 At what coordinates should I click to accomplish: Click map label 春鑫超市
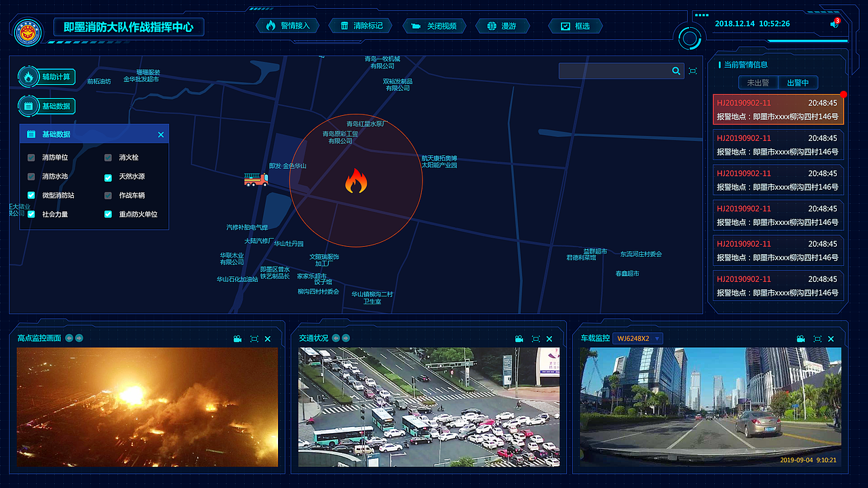click(627, 274)
